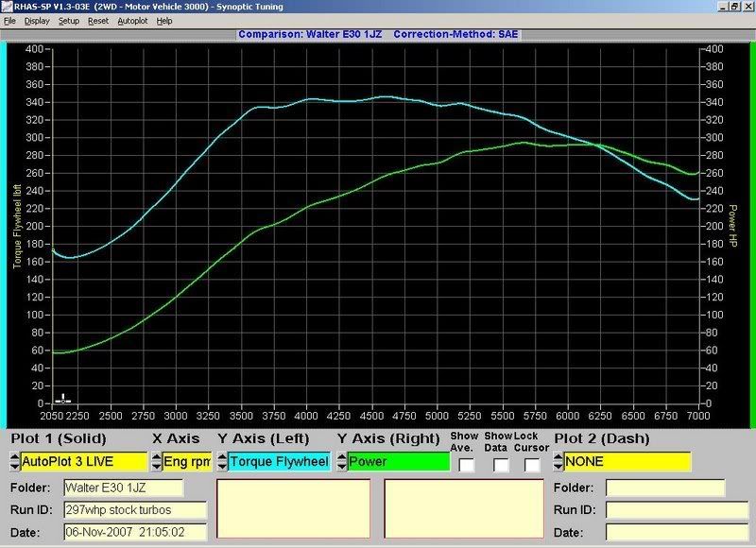Screen dimensions: 756x548
Task: Click the Plot 1 Folder field
Action: pyautogui.click(x=124, y=488)
